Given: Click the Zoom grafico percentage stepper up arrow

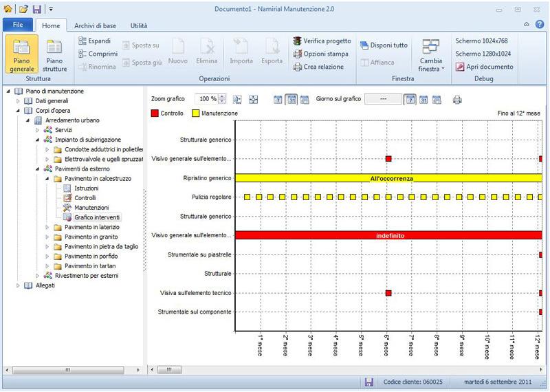Looking at the screenshot, I should point(223,97).
